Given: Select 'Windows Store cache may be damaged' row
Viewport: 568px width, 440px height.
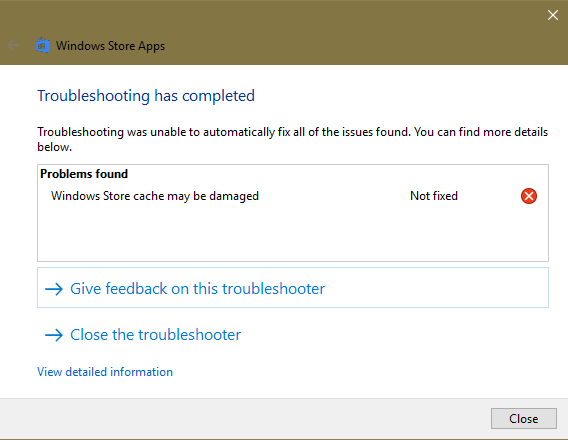Looking at the screenshot, I should pyautogui.click(x=293, y=196).
